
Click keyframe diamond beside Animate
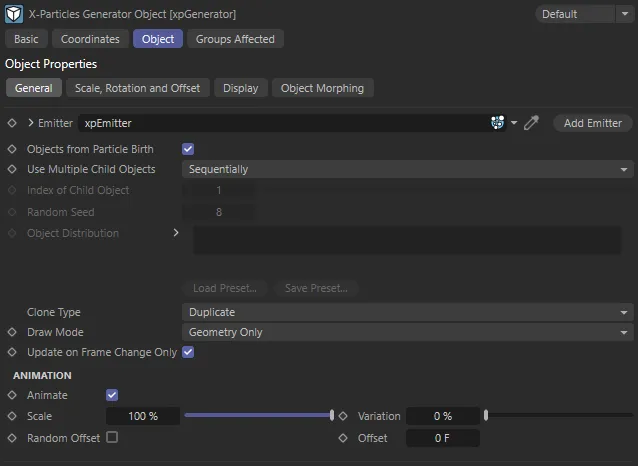tap(12, 395)
